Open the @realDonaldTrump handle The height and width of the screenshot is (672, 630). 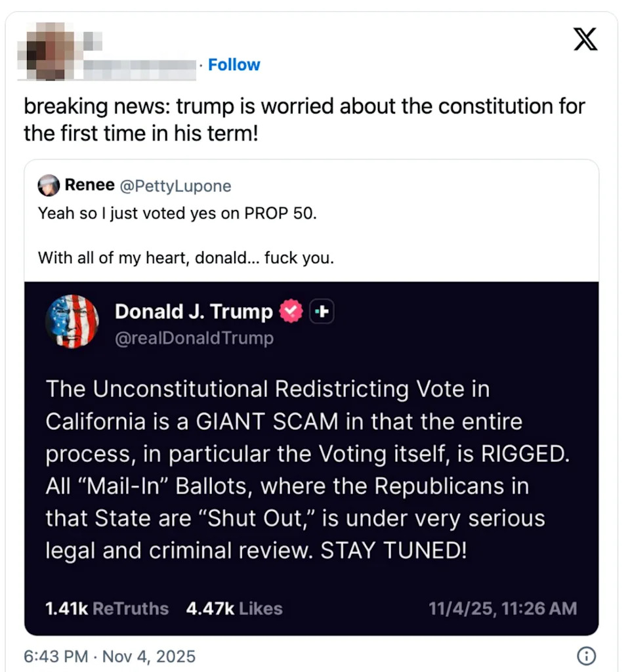[194, 338]
